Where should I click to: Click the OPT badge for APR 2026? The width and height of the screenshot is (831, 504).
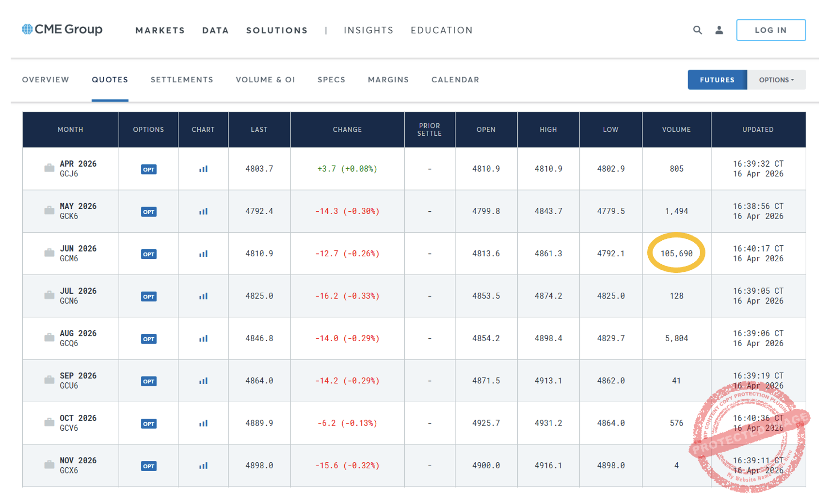[148, 169]
